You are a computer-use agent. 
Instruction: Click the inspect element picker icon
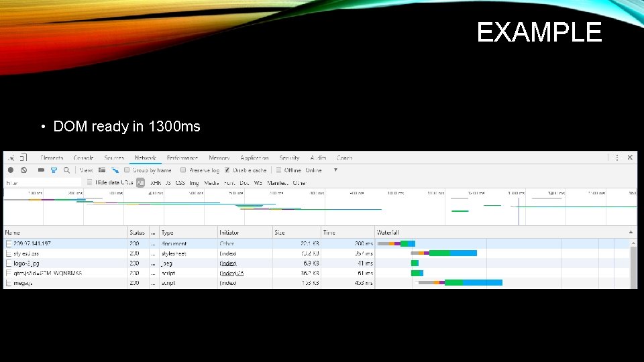coord(11,158)
